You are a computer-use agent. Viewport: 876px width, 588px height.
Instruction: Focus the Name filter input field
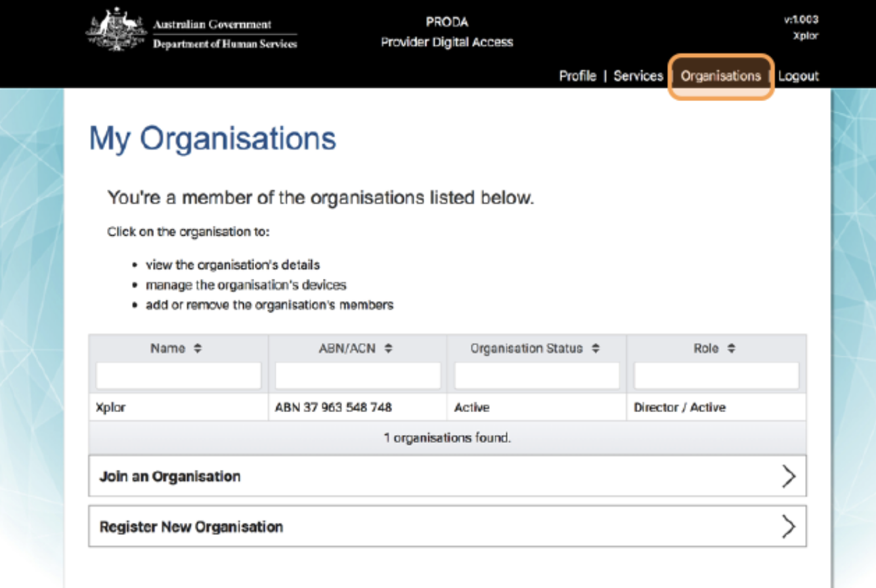[179, 376]
